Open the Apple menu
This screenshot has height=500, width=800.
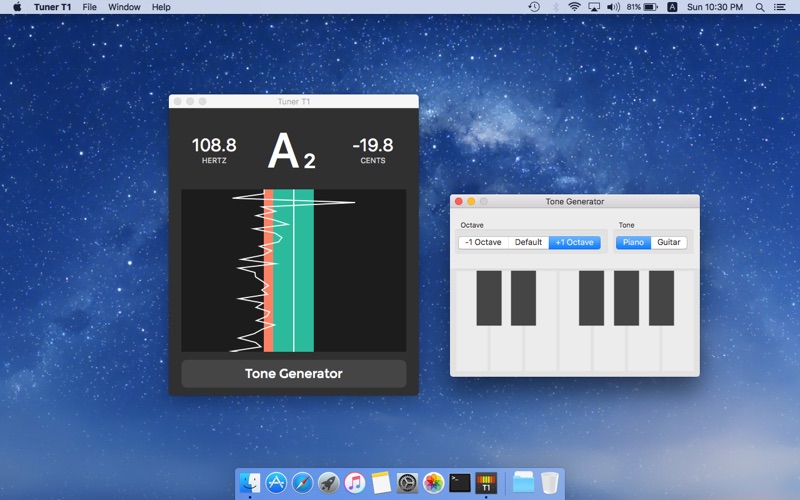[17, 7]
